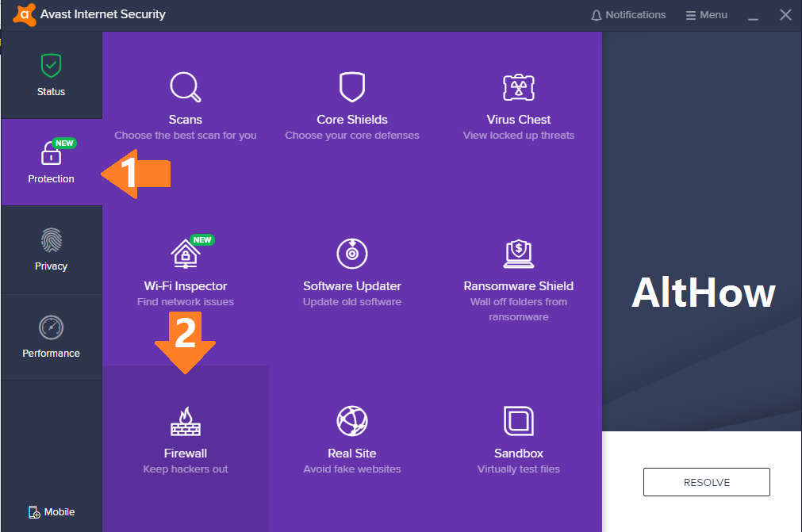This screenshot has height=532, width=802.
Task: Click the Firewall title text
Action: point(185,454)
